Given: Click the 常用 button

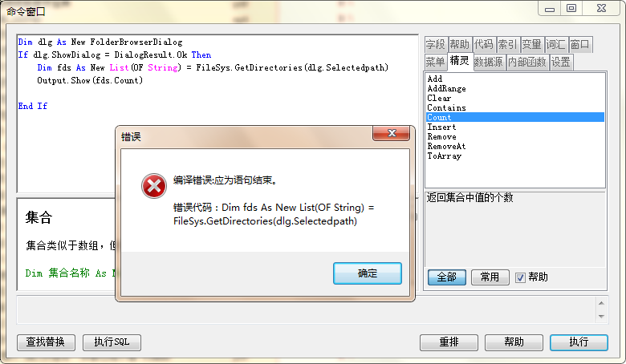Looking at the screenshot, I should tap(490, 277).
